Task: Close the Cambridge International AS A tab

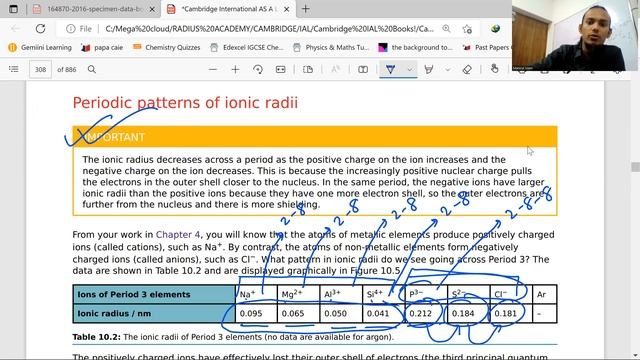Action: pyautogui.click(x=287, y=9)
